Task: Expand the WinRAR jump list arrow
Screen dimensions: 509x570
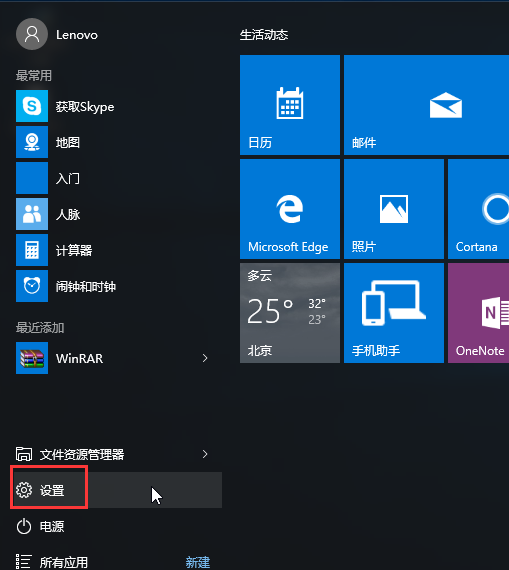Action: pos(205,358)
